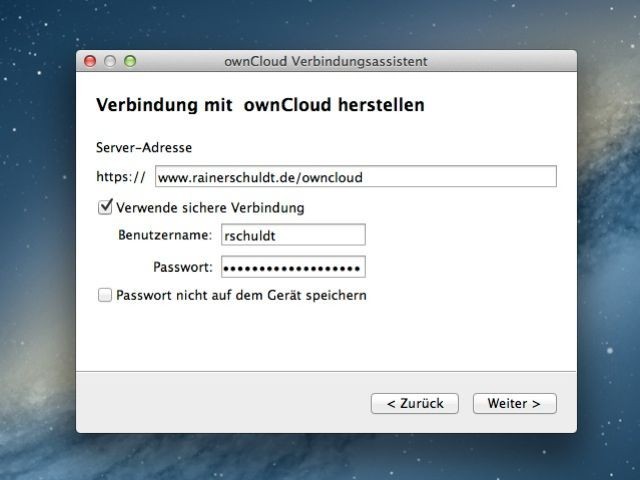Click the empty footer area beside Zurück

(x=220, y=403)
